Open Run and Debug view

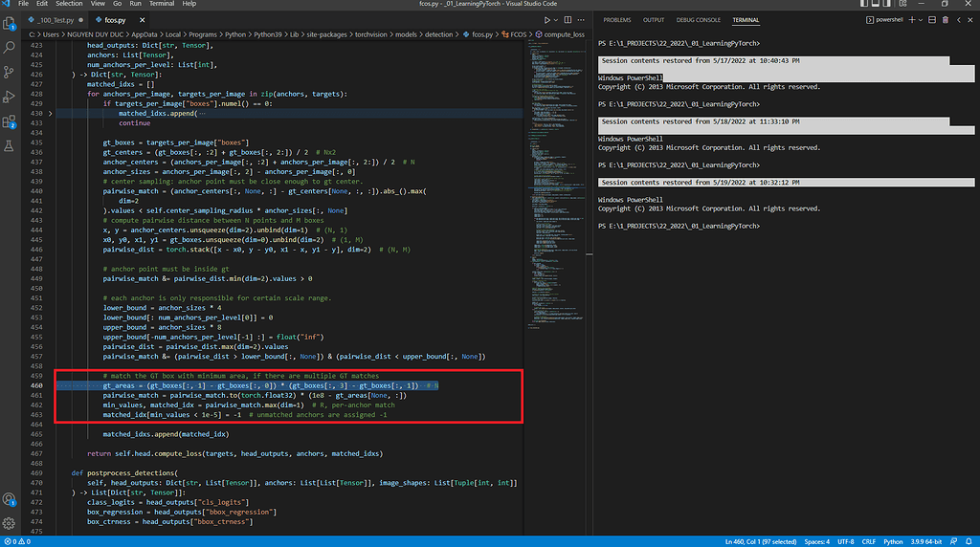tap(10, 97)
